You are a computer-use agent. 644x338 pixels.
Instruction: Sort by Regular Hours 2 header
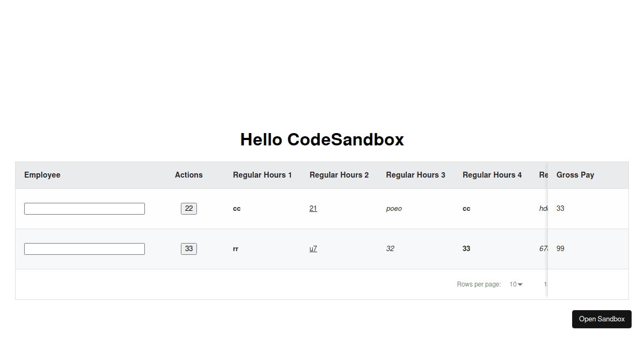339,175
